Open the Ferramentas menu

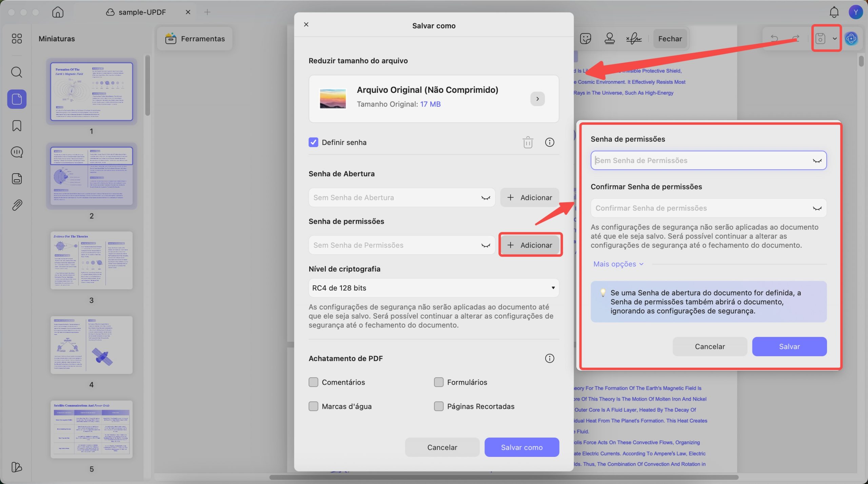tap(195, 39)
